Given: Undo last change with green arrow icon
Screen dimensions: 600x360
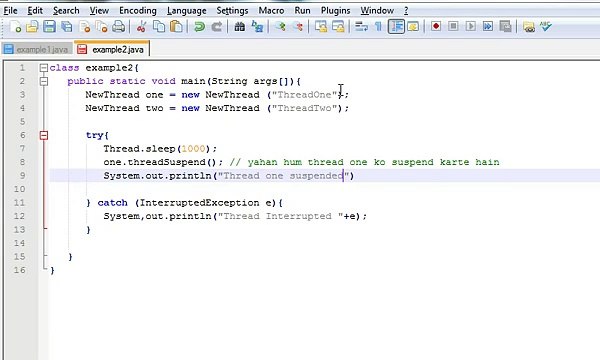Looking at the screenshot, I should (199, 26).
